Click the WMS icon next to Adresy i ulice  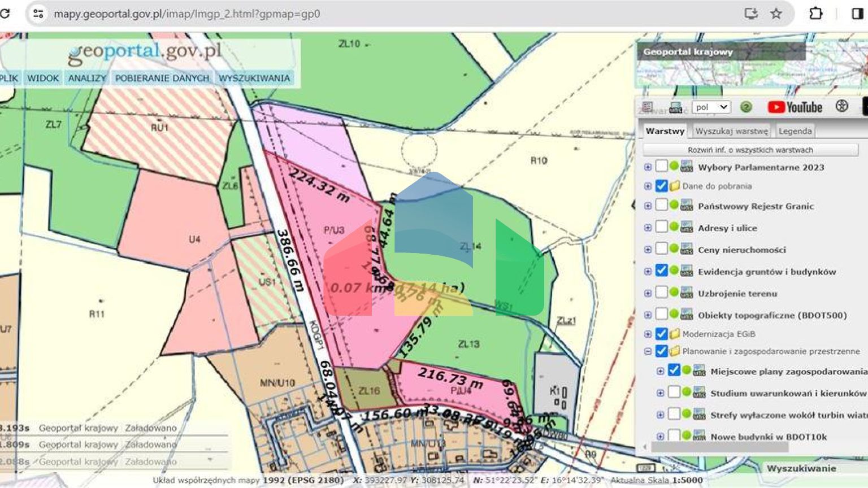coord(686,227)
